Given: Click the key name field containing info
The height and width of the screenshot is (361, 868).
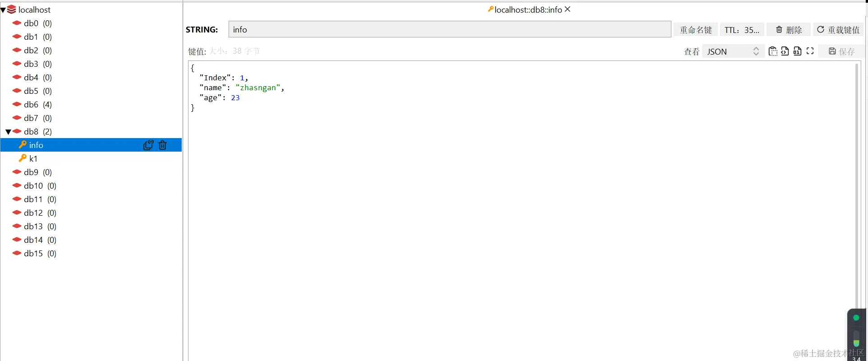Looking at the screenshot, I should [450, 29].
